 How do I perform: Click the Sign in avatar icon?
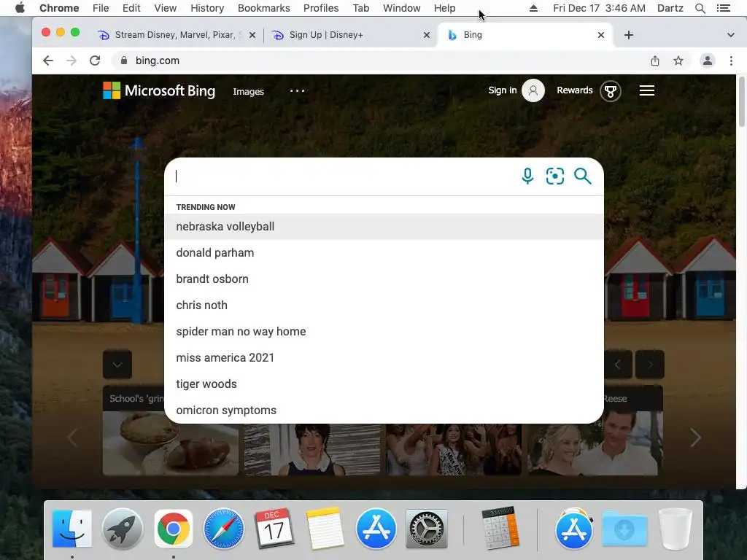coord(533,90)
